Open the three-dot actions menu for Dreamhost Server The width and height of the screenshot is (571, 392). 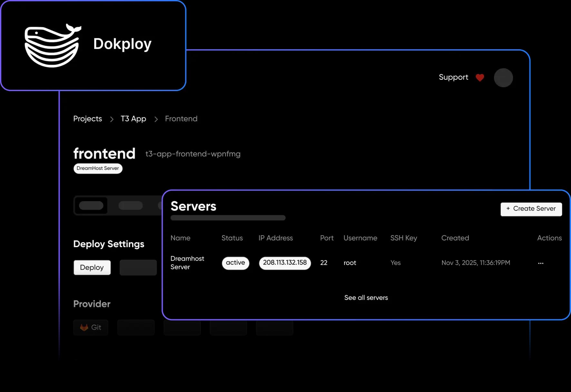541,263
